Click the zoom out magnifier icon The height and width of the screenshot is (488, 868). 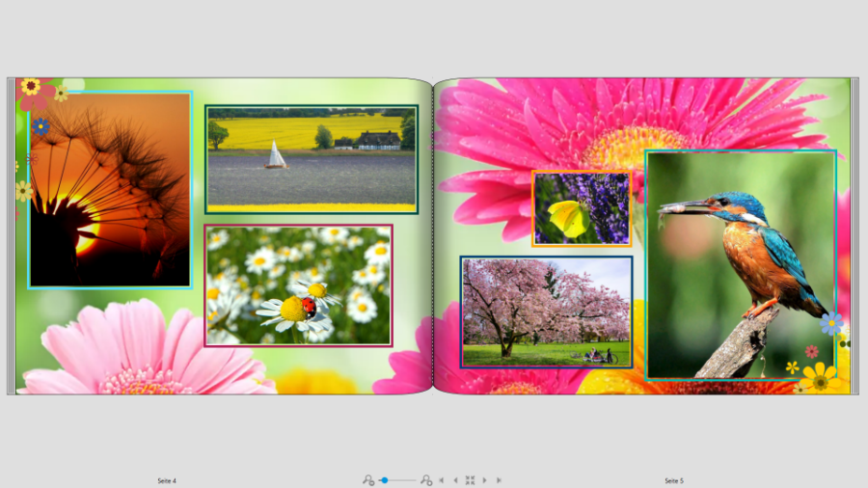[x=368, y=480]
